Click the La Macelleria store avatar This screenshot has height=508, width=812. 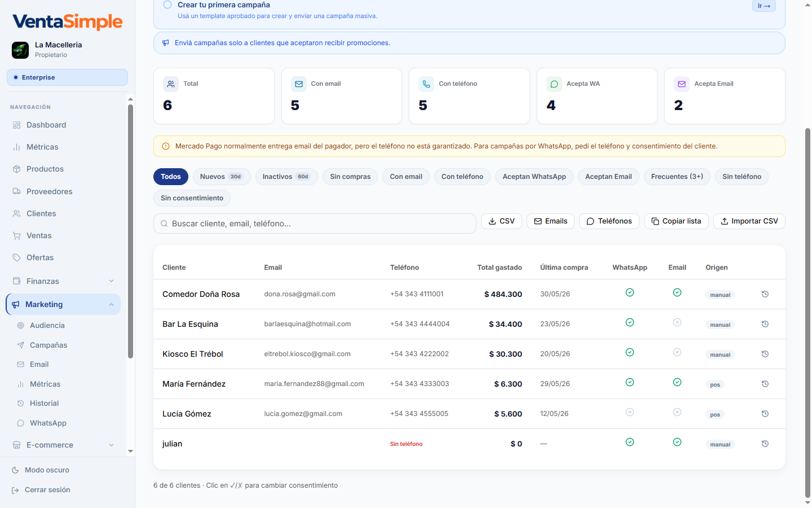20,50
